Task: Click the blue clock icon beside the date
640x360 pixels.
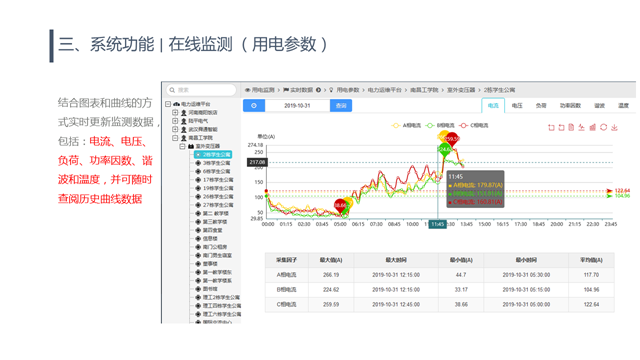Action: coord(254,105)
